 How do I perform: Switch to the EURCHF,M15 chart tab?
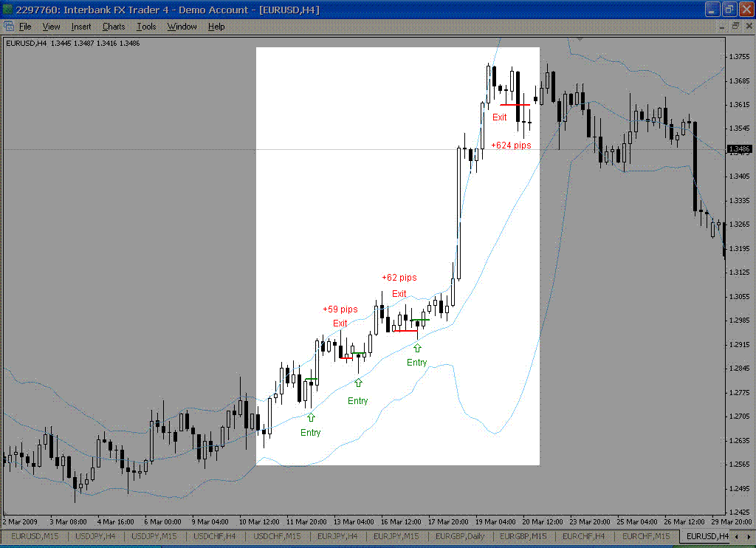(646, 536)
